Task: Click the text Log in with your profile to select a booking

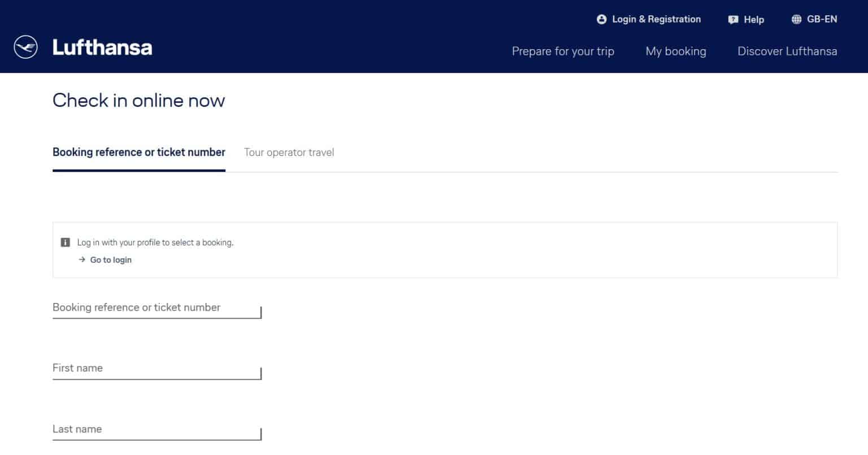Action: point(155,242)
